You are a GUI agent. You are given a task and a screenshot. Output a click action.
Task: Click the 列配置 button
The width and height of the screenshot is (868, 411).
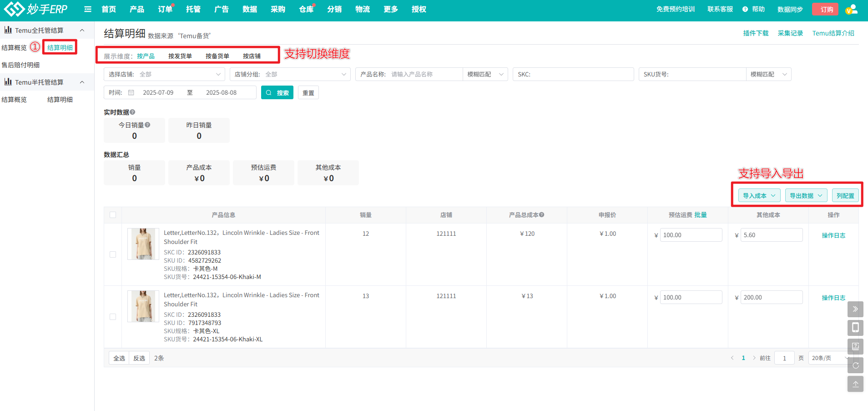[x=845, y=196]
